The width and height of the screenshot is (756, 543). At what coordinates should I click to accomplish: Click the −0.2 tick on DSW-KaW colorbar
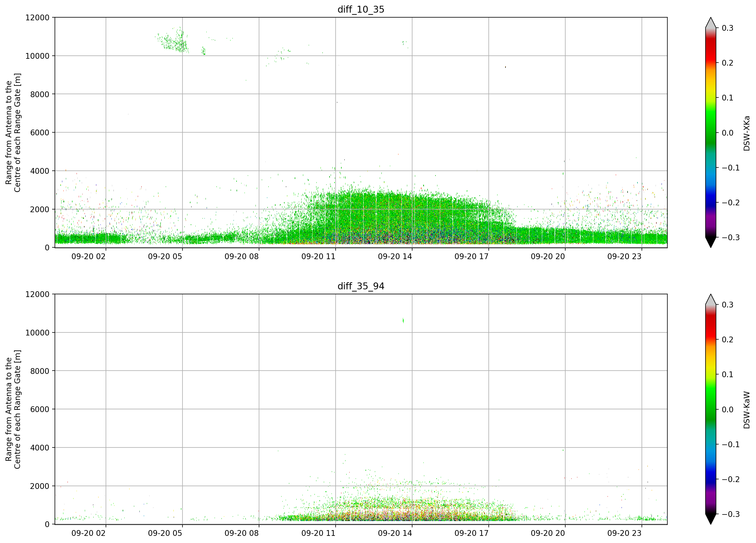[x=731, y=480]
